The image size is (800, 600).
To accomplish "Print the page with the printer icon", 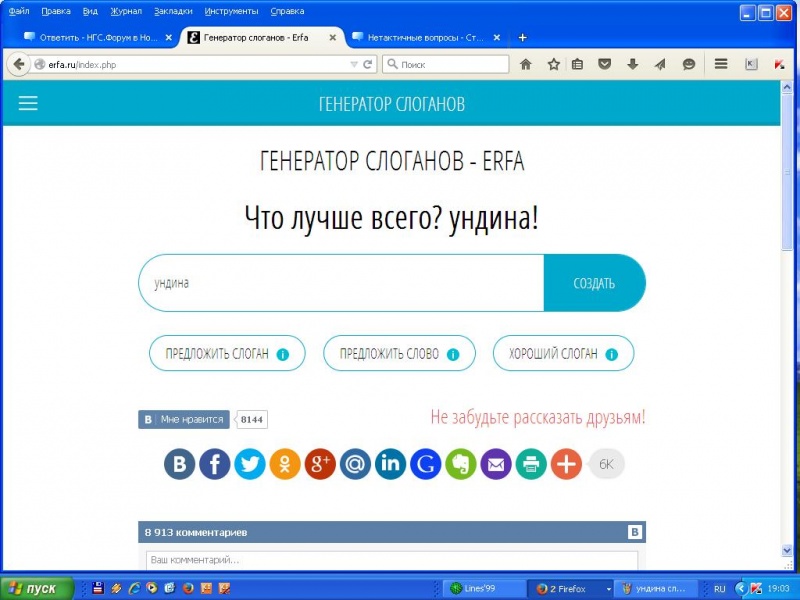I will 531,464.
